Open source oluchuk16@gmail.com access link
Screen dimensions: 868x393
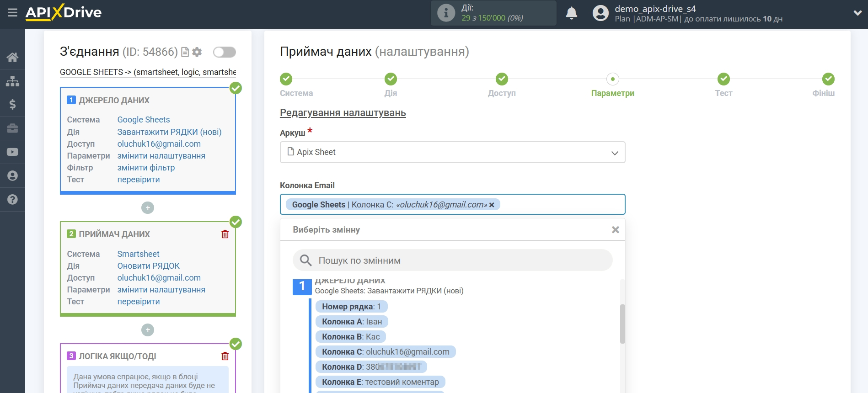(159, 144)
